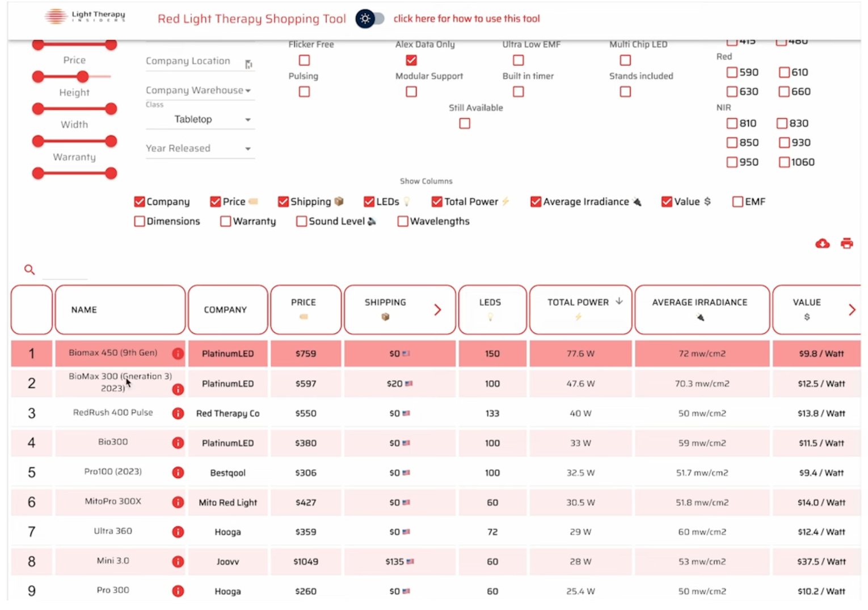The image size is (868, 610).
Task: Click US flag in Mini 3.0 shipping
Action: (410, 561)
